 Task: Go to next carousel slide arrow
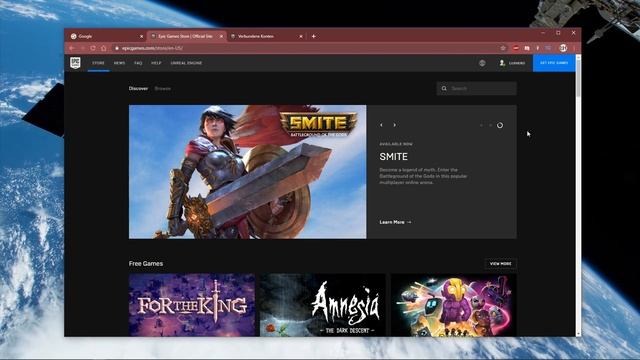pos(394,125)
